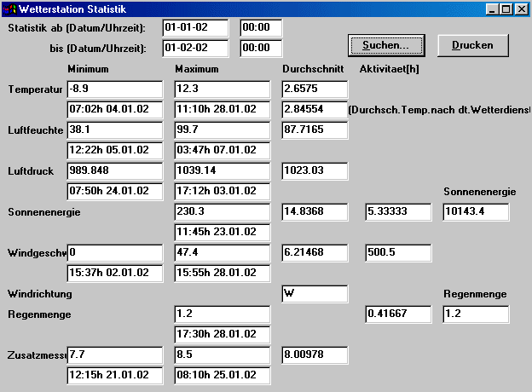Click the wind activity hours field 500.5
Image resolution: width=532 pixels, height=392 pixels.
click(396, 253)
